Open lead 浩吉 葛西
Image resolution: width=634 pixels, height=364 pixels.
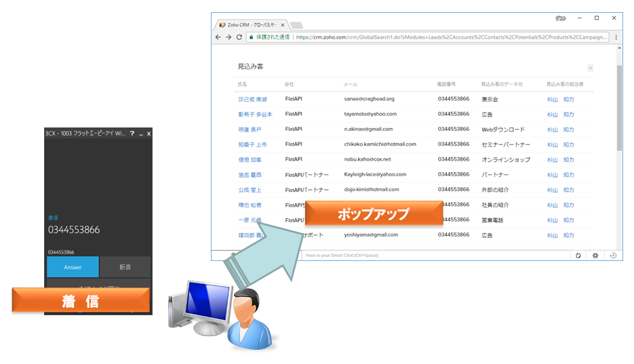pos(250,175)
